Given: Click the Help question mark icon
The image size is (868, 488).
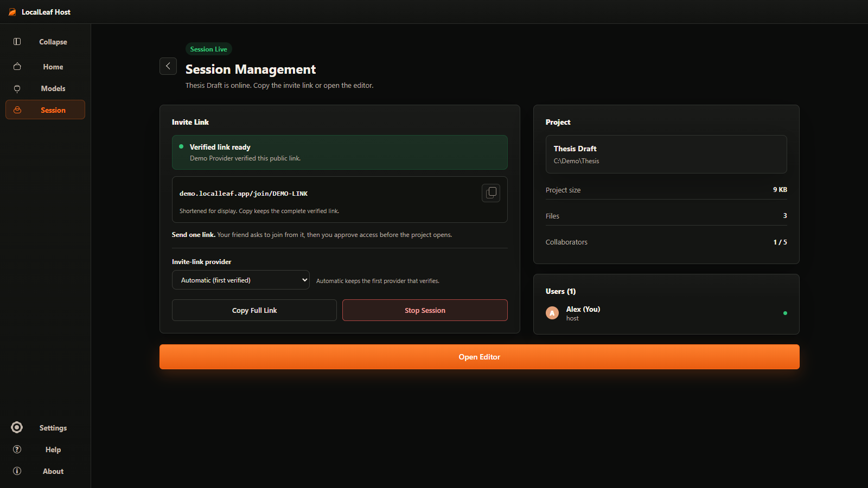Looking at the screenshot, I should [x=17, y=450].
